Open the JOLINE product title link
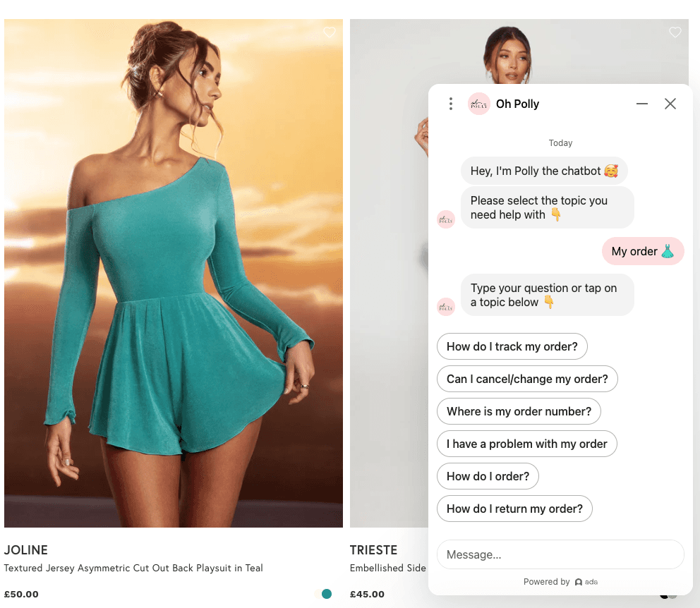 [26, 550]
